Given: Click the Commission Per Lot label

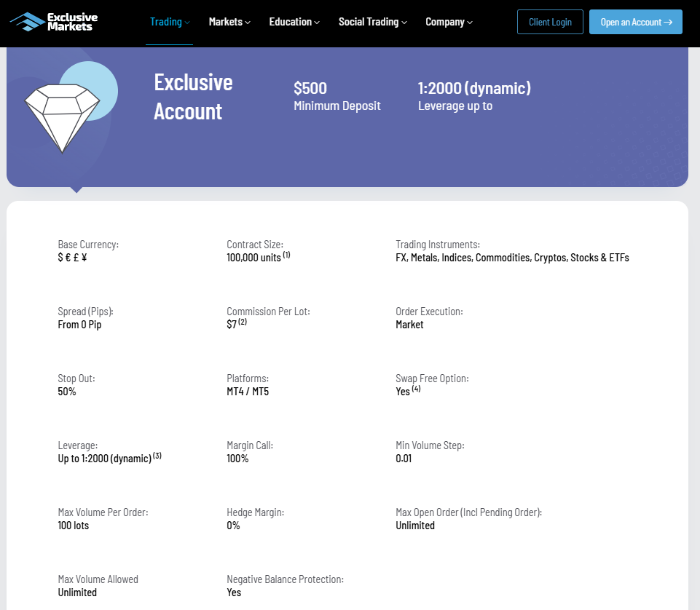Looking at the screenshot, I should 268,312.
